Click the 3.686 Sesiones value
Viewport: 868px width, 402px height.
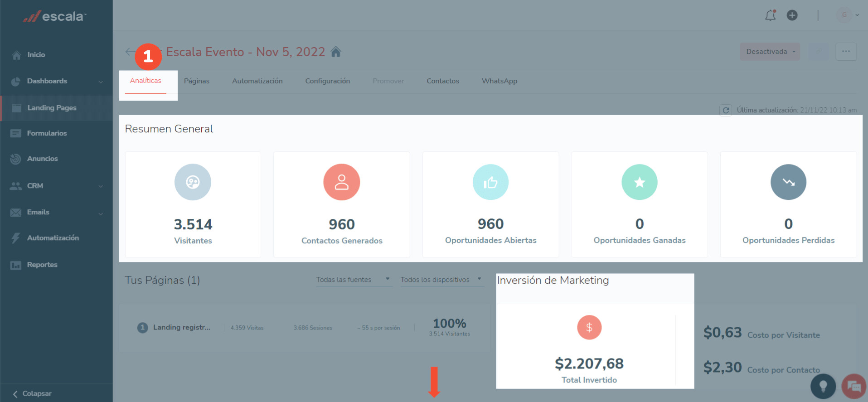tap(313, 328)
